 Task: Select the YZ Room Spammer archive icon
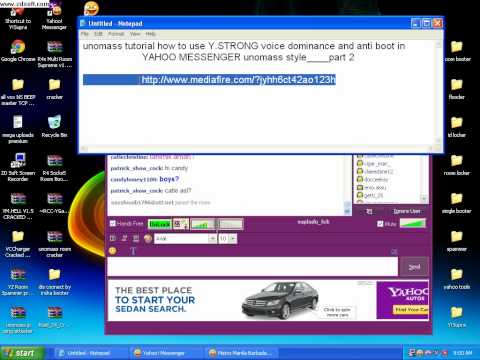pos(18,282)
